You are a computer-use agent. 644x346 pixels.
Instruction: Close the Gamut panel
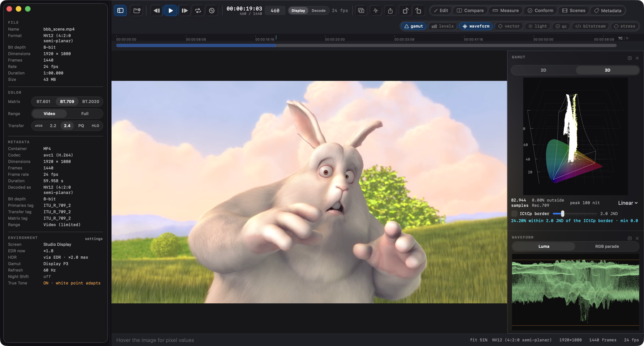tap(637, 58)
